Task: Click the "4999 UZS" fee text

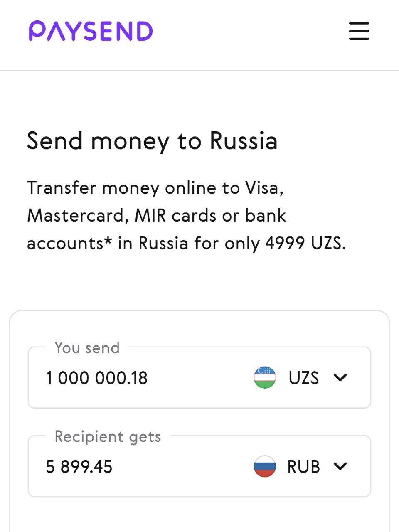Action: [x=305, y=243]
